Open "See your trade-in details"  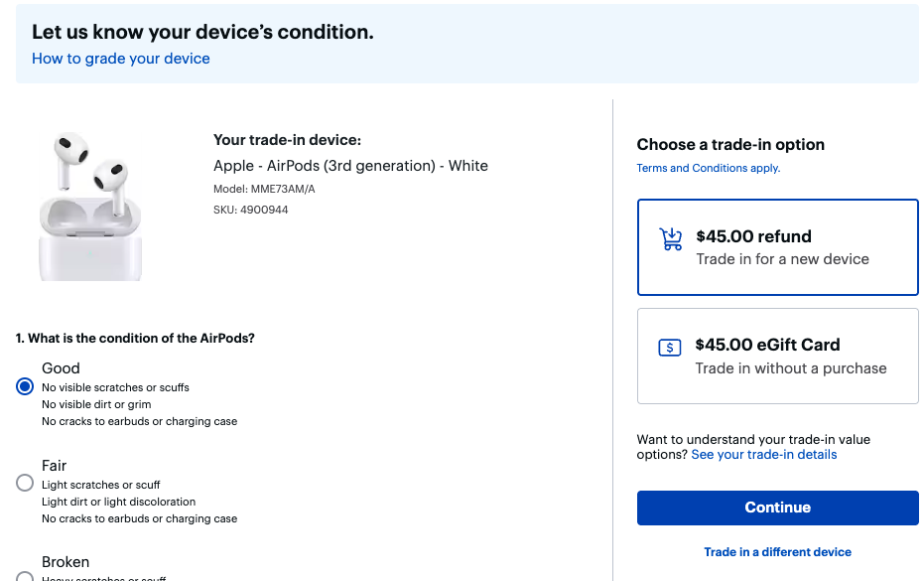[763, 454]
